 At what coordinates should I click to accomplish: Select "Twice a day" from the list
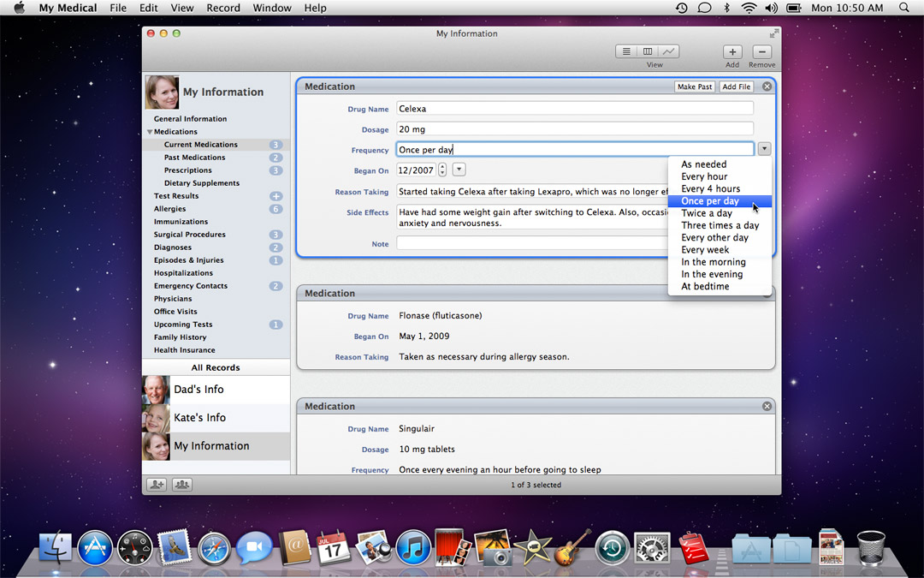(x=707, y=213)
